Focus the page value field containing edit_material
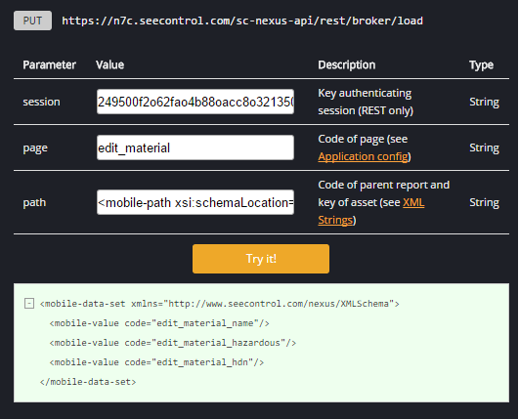Viewport: 519px width, 420px height. point(195,147)
